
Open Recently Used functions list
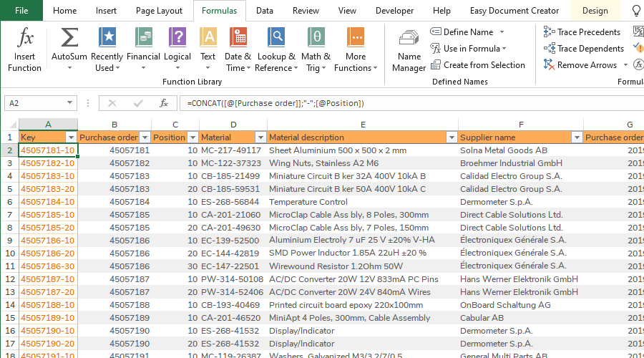click(107, 49)
